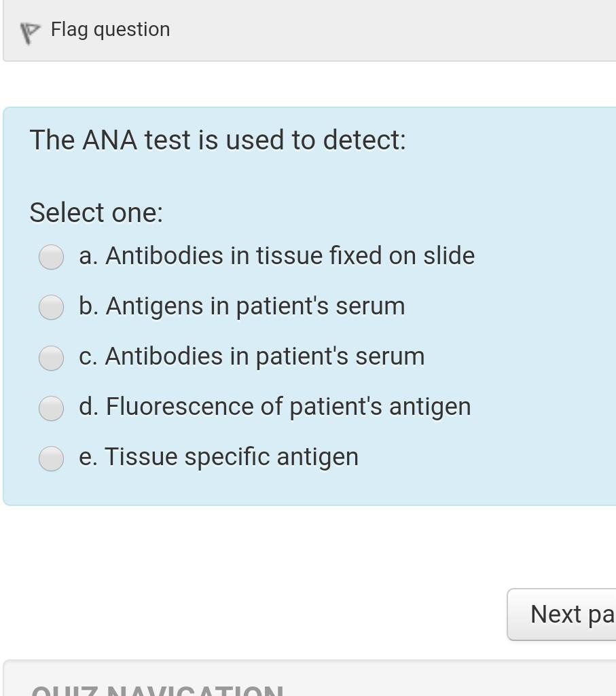This screenshot has width=616, height=696.
Task: Click the Quiz Navigation heading
Action: [157, 691]
